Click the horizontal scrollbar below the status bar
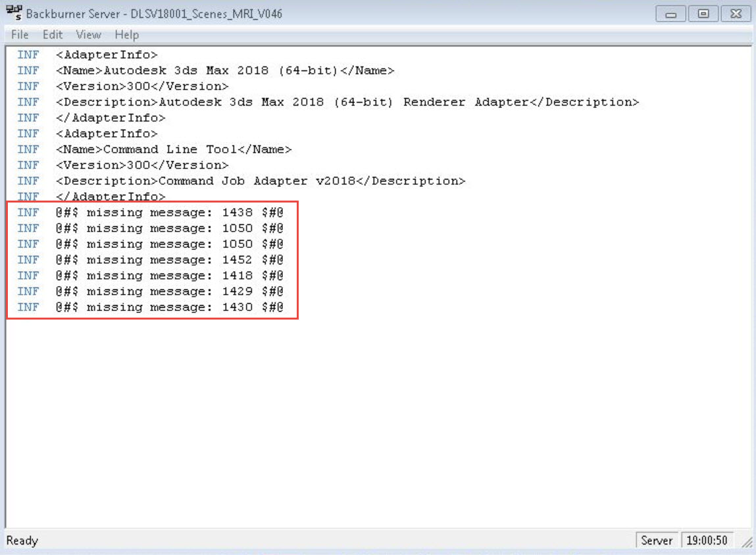Screen dimensions: 756x555 click(x=329, y=552)
